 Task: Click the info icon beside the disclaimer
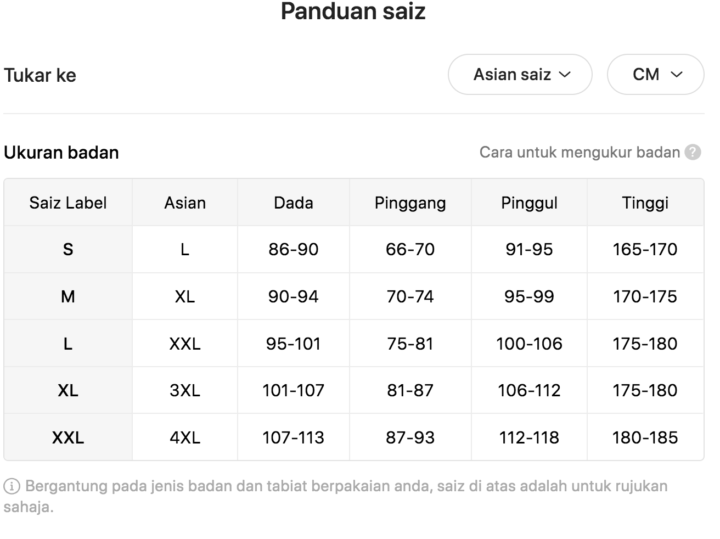pyautogui.click(x=11, y=486)
